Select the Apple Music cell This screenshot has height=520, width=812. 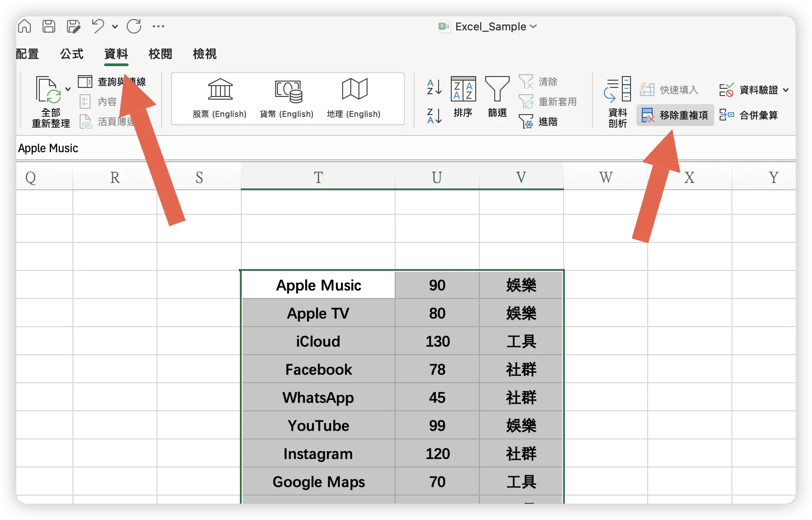pos(318,285)
